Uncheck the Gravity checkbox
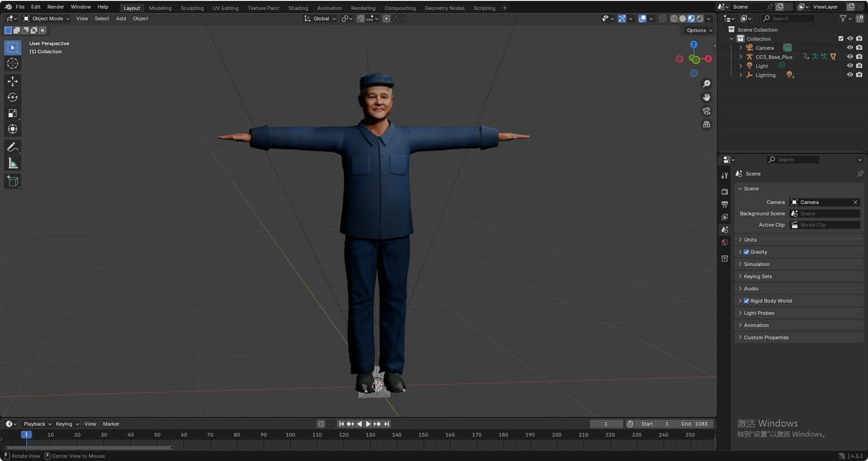The width and height of the screenshot is (868, 461). click(x=746, y=252)
